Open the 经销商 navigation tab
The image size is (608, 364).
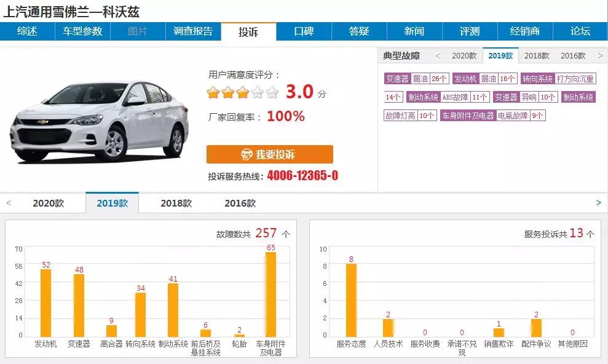(x=525, y=31)
